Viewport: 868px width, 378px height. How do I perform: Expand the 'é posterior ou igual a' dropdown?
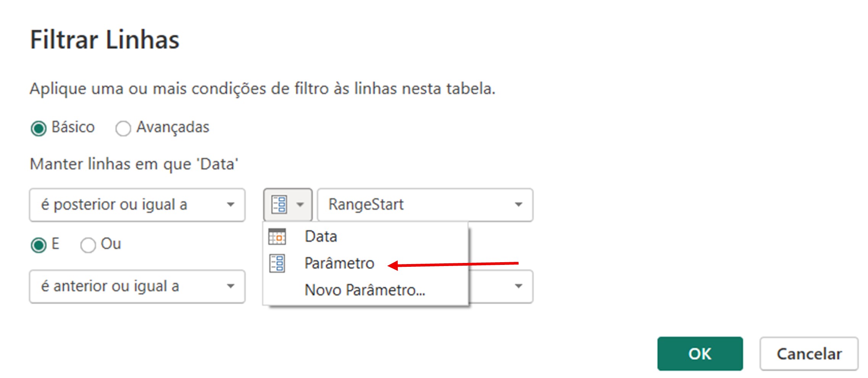point(137,205)
